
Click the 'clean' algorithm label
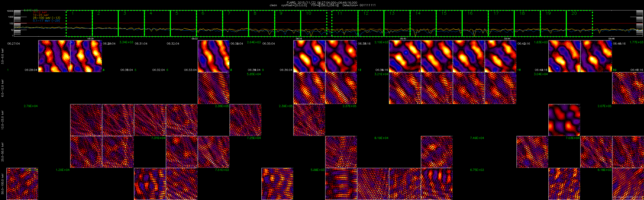[x=273, y=5]
